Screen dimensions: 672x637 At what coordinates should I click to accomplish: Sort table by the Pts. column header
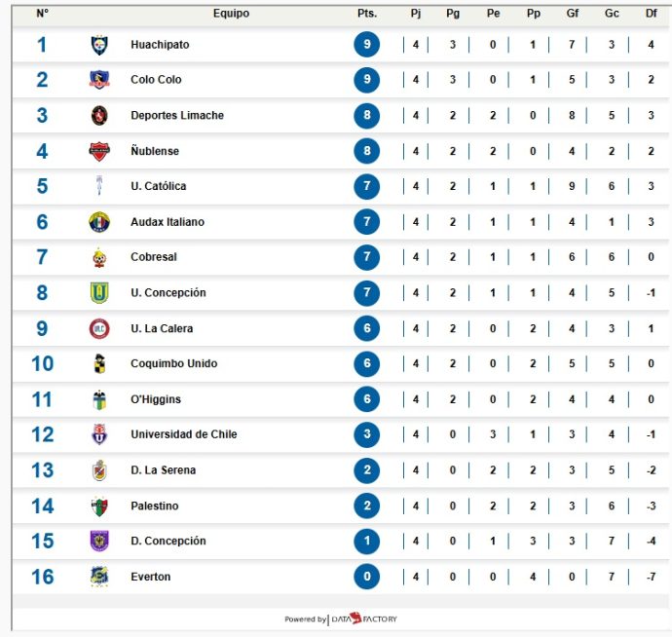[x=367, y=14]
